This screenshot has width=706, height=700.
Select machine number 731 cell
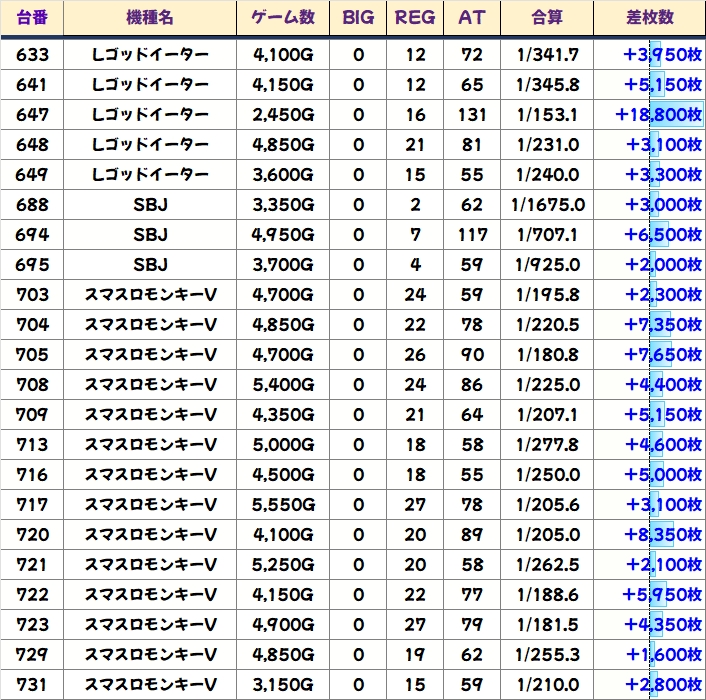click(32, 685)
